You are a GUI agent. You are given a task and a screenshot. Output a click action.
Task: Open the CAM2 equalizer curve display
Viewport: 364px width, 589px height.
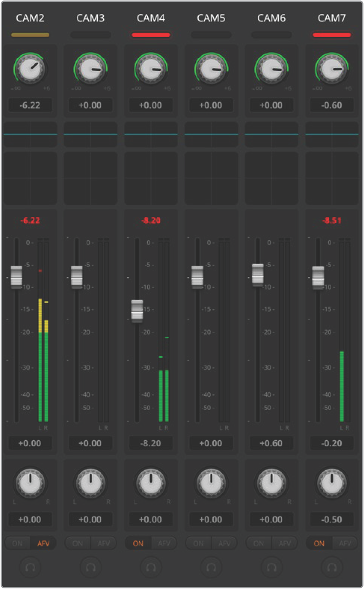click(30, 134)
